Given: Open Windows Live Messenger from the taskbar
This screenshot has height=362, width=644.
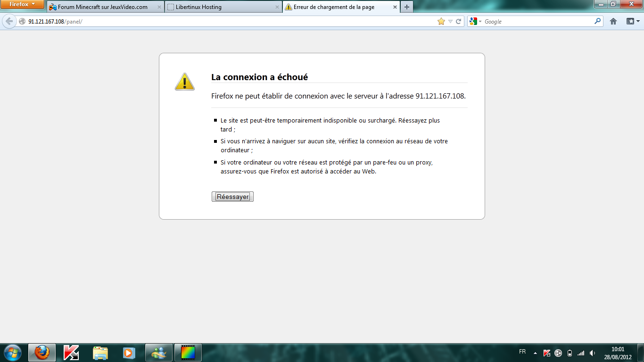Looking at the screenshot, I should (x=159, y=353).
